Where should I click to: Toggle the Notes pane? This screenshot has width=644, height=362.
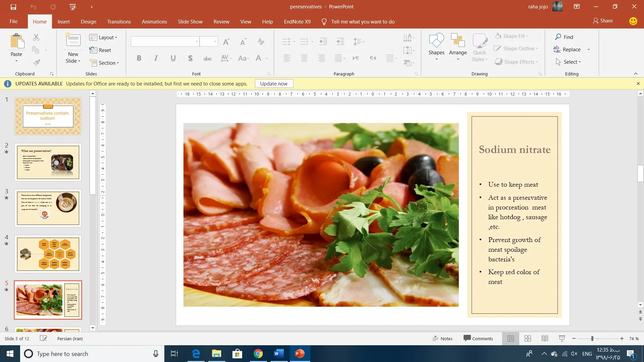point(442,339)
